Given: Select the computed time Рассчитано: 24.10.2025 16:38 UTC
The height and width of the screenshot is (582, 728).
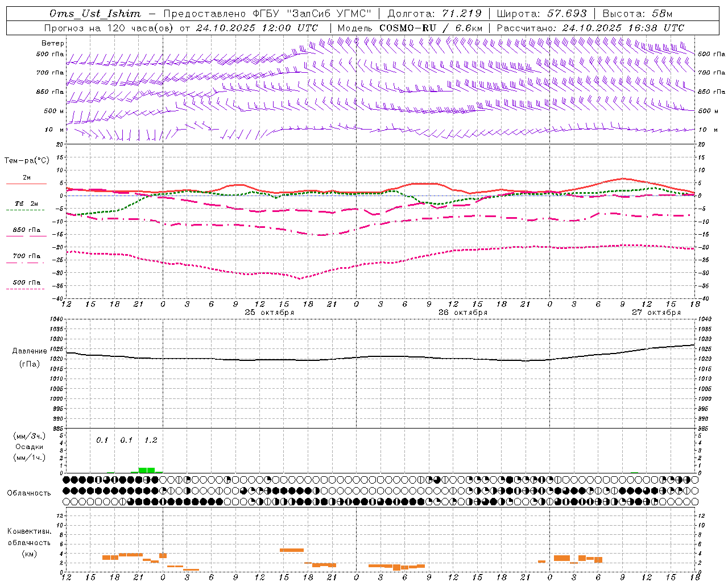Looking at the screenshot, I should (590, 28).
